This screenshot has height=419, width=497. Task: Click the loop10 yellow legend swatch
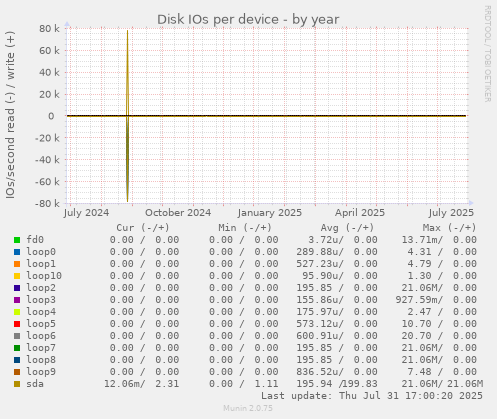17,276
